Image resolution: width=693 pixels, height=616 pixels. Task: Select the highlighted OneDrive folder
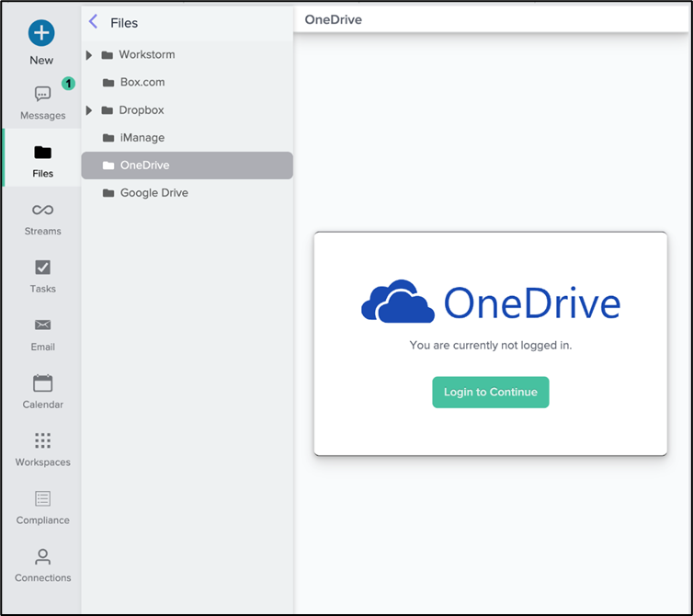coord(187,165)
